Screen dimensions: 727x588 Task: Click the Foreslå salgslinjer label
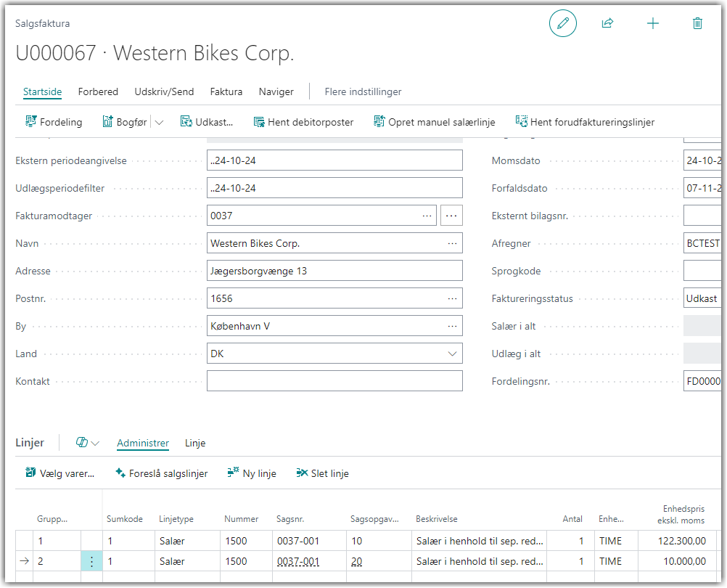coord(168,473)
